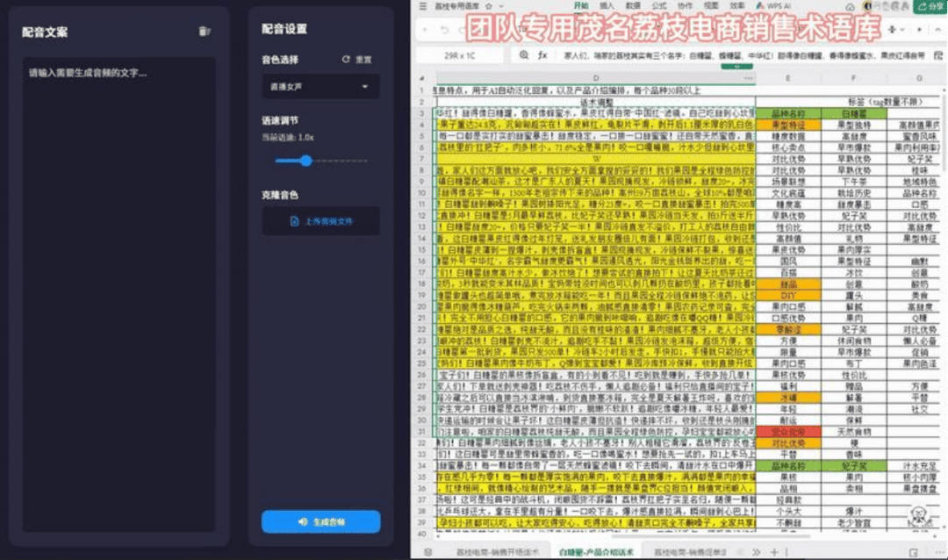This screenshot has width=948, height=560.
Task: Open the 插入 ribbon tab
Action: pyautogui.click(x=607, y=5)
